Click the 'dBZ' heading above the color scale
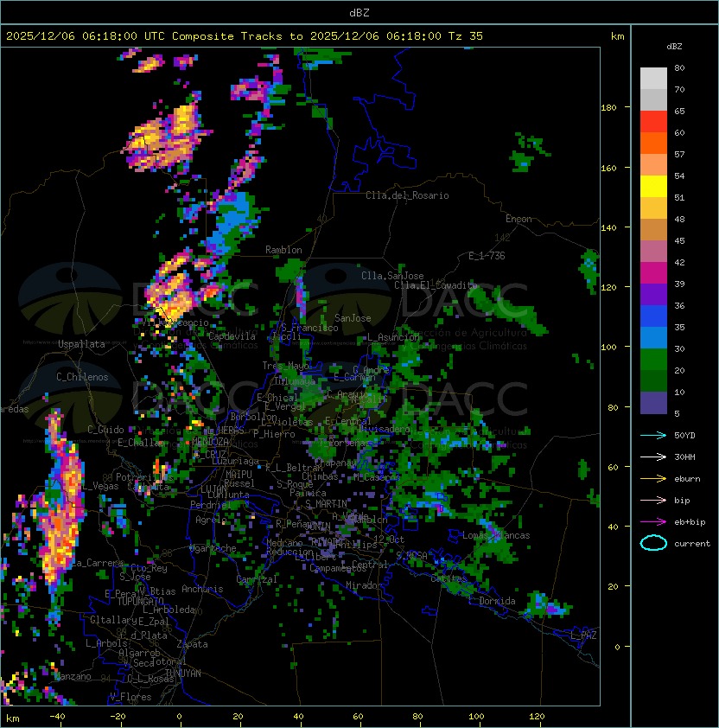The image size is (719, 728). click(x=674, y=47)
